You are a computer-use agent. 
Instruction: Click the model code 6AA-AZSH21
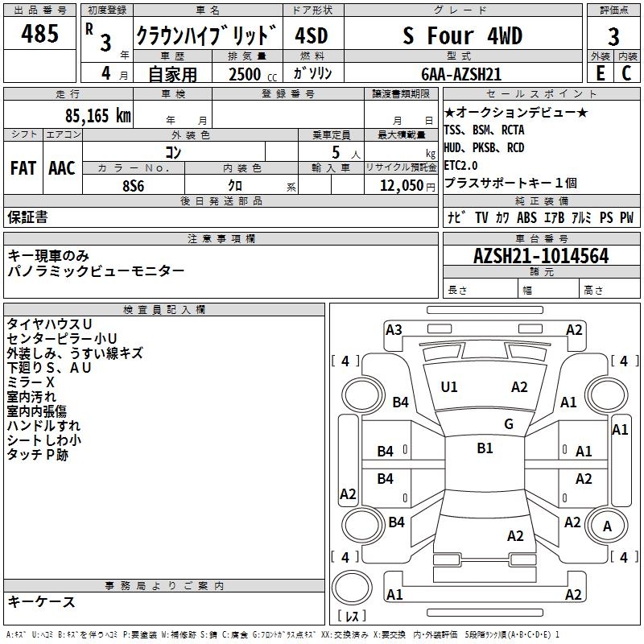pos(461,73)
